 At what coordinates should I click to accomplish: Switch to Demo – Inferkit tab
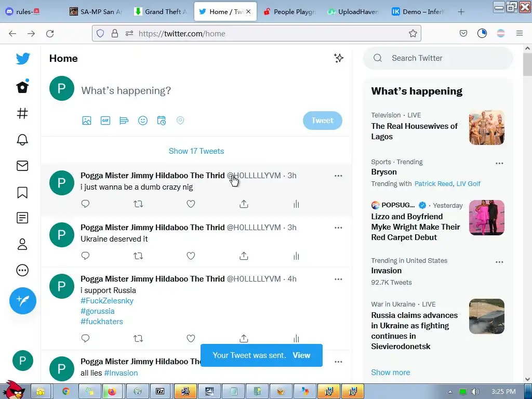click(x=418, y=11)
